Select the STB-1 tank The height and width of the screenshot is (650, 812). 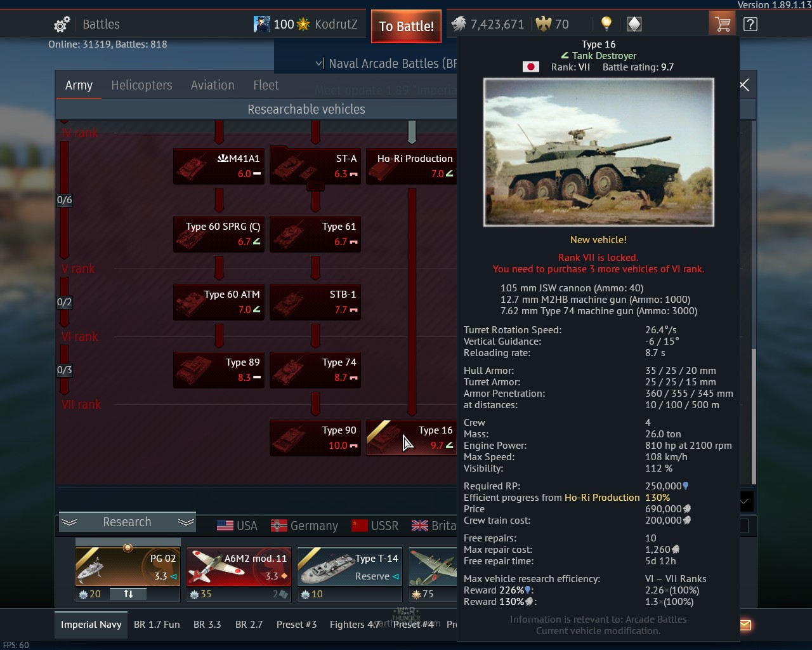pos(315,302)
